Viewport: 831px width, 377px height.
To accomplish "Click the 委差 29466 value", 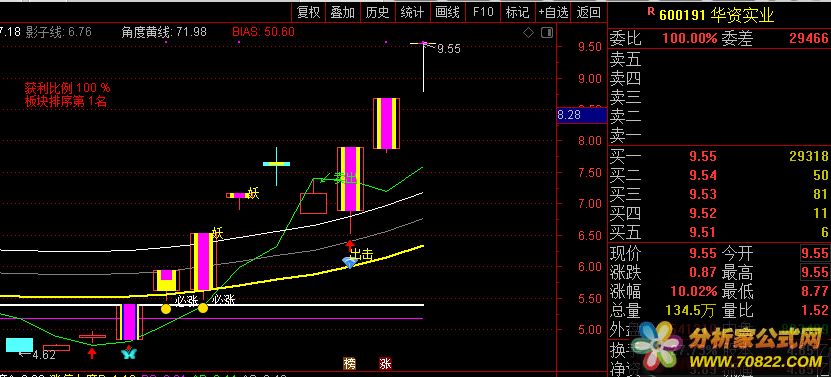I will pyautogui.click(x=808, y=38).
